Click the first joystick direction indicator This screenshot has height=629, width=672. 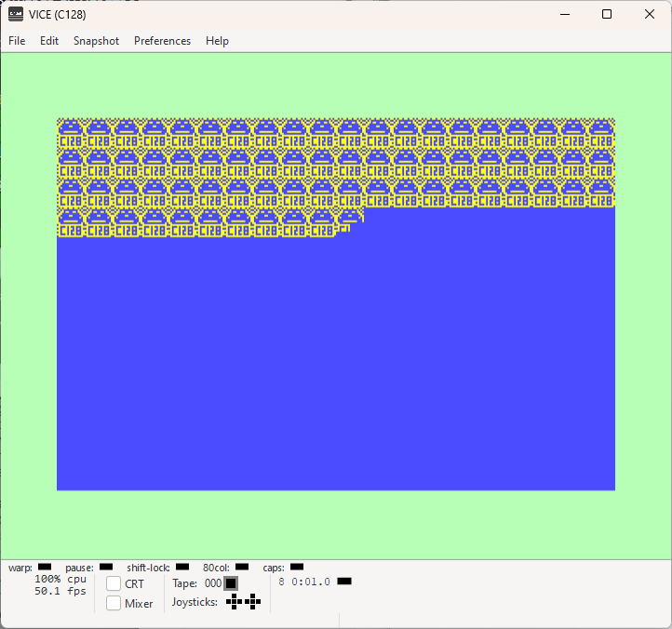tap(234, 602)
